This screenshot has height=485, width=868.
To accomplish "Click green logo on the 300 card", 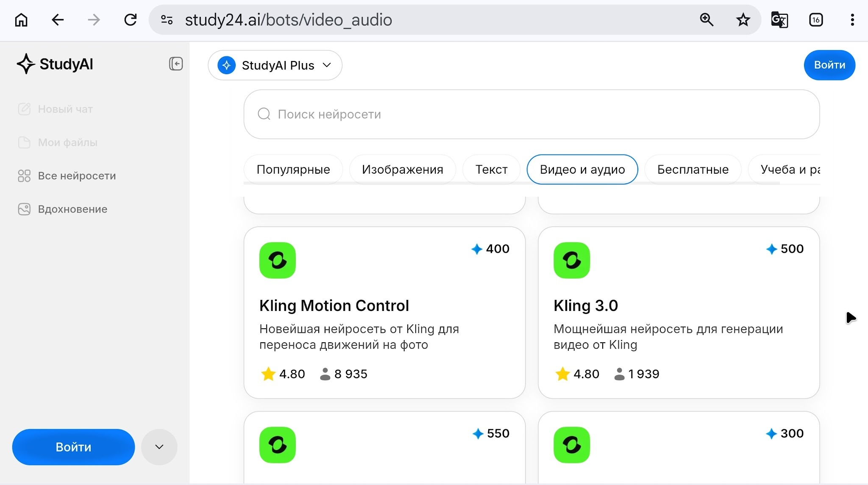I will [x=572, y=445].
